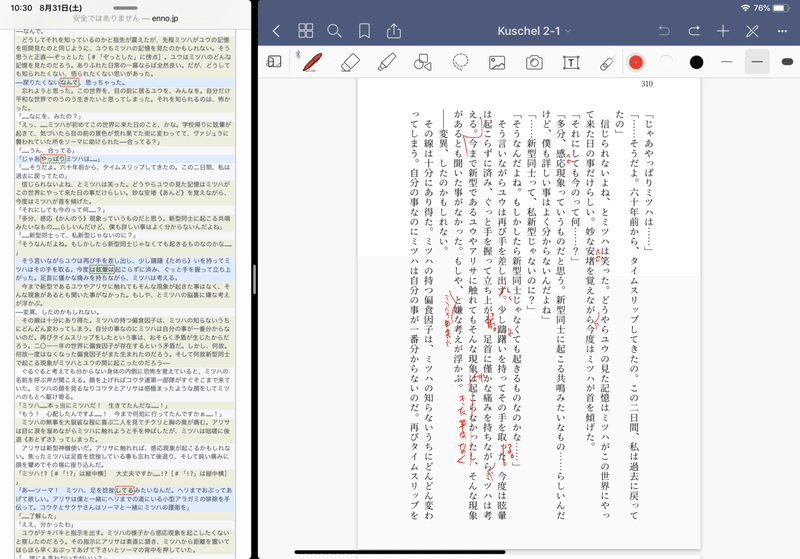Tap the home indicator bar at bottom
The width and height of the screenshot is (800, 559).
point(399,552)
